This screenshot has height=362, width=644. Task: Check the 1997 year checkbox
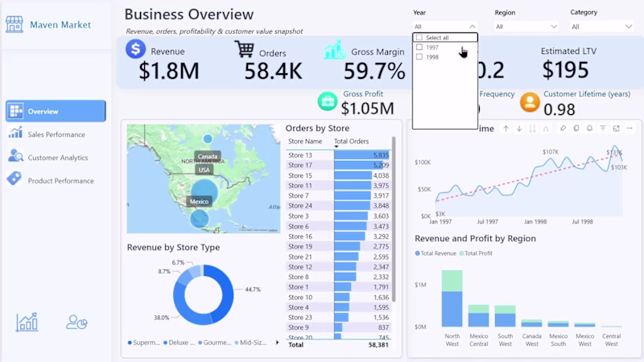(x=419, y=47)
